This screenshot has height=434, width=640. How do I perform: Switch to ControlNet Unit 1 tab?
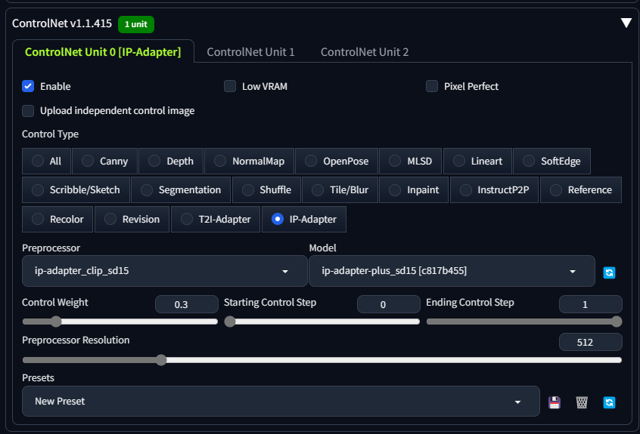251,52
